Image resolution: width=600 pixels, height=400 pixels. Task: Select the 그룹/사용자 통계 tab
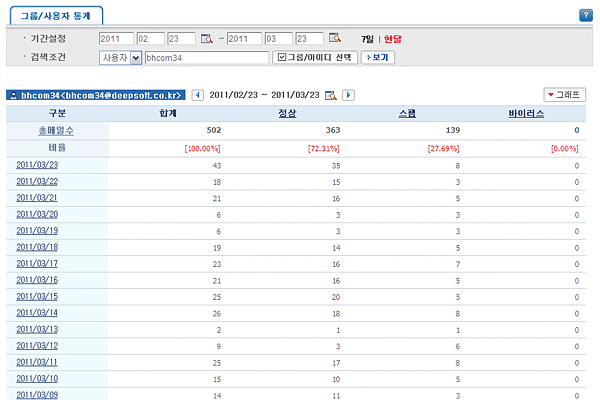tap(56, 16)
